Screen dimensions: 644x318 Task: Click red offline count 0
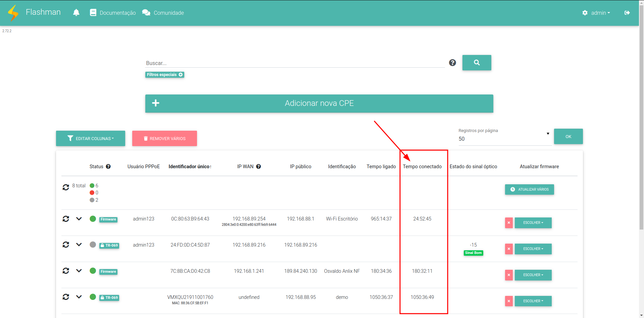[94, 193]
